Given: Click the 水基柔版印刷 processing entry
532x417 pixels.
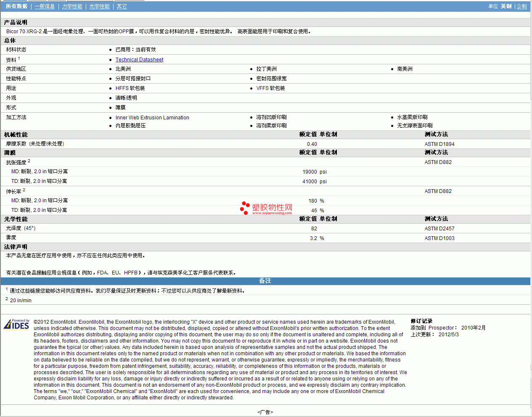Looking at the screenshot, I should point(413,117).
